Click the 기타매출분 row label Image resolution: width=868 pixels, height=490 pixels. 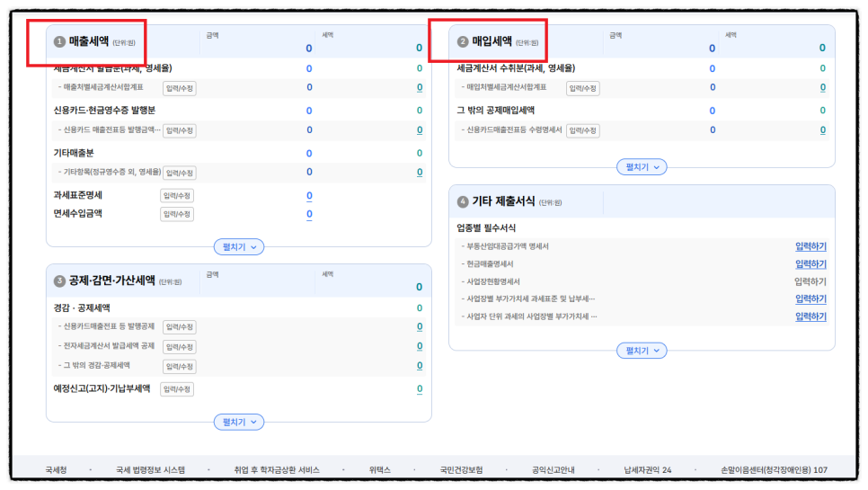[74, 153]
